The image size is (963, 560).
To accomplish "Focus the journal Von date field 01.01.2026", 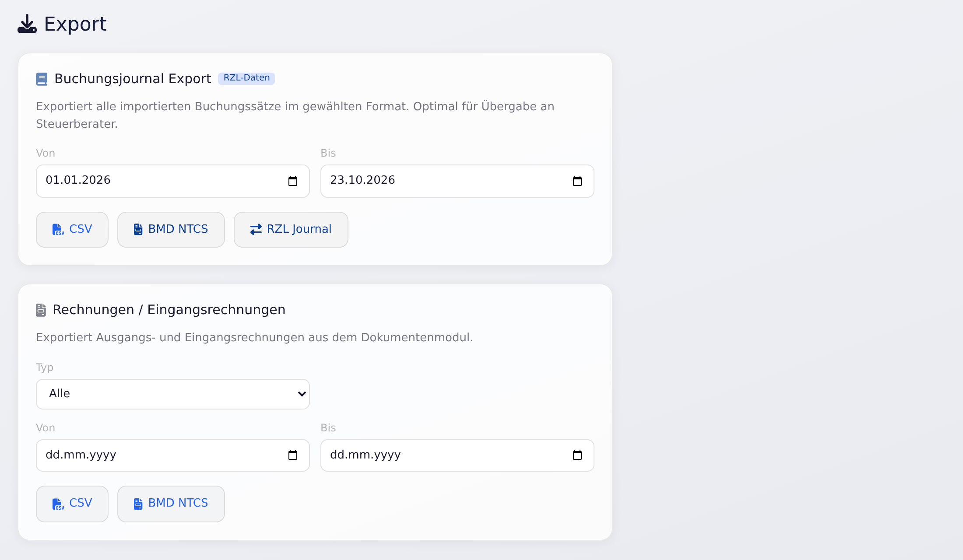I will pos(173,181).
